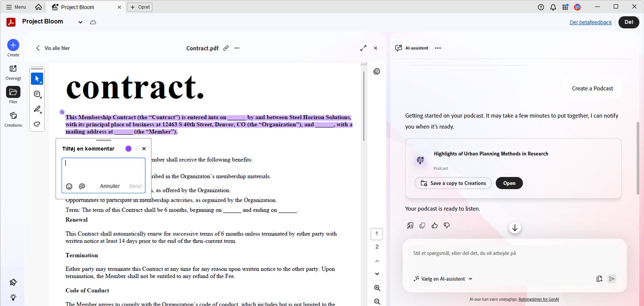This screenshot has height=306, width=644.
Task: Change the purple comment color swatch
Action: click(128, 149)
